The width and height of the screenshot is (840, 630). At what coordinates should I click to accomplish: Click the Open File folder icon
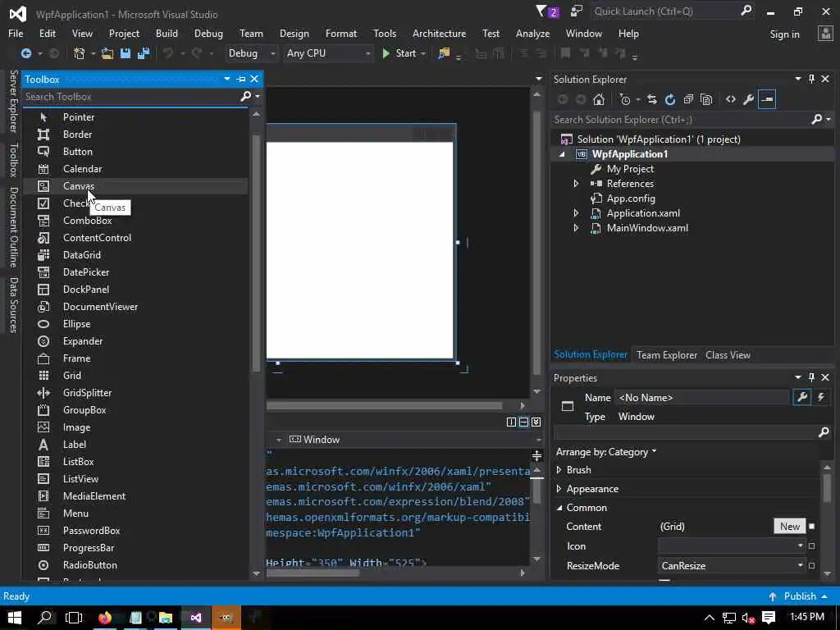pos(107,53)
